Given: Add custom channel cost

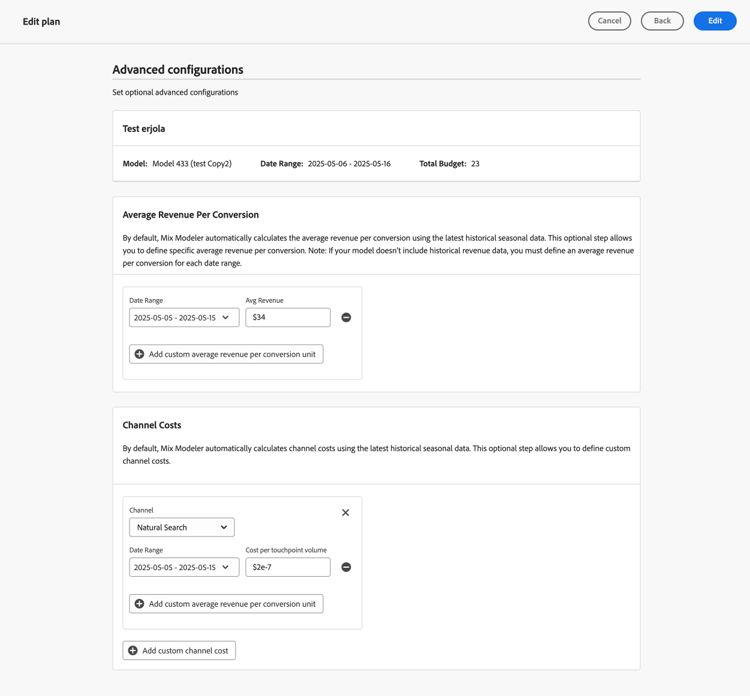Looking at the screenshot, I should point(180,651).
